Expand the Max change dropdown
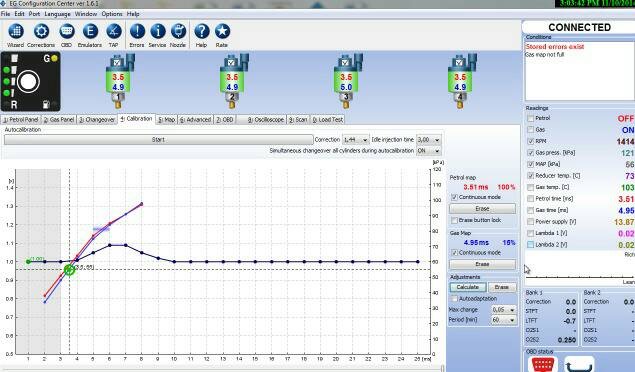This screenshot has height=372, width=635. 504,310
